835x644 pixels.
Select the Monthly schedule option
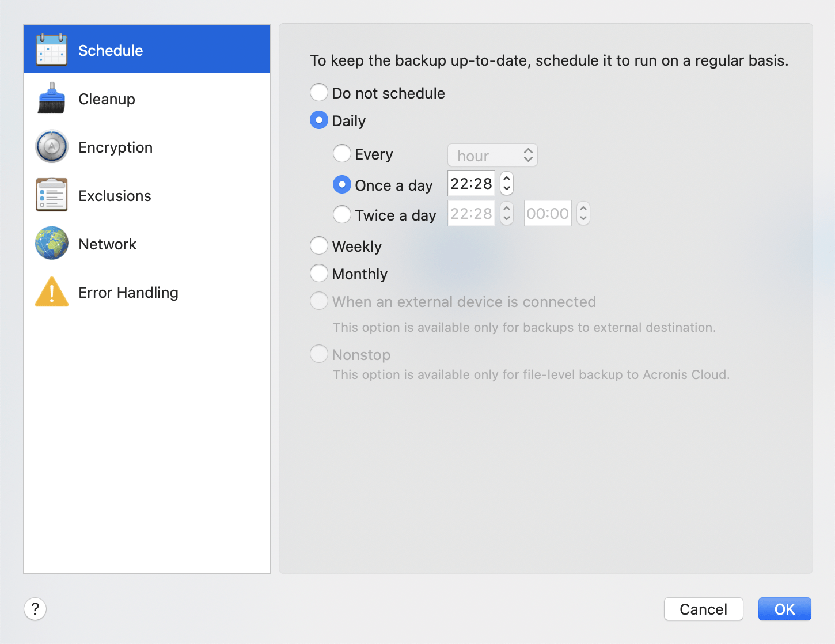pos(318,273)
